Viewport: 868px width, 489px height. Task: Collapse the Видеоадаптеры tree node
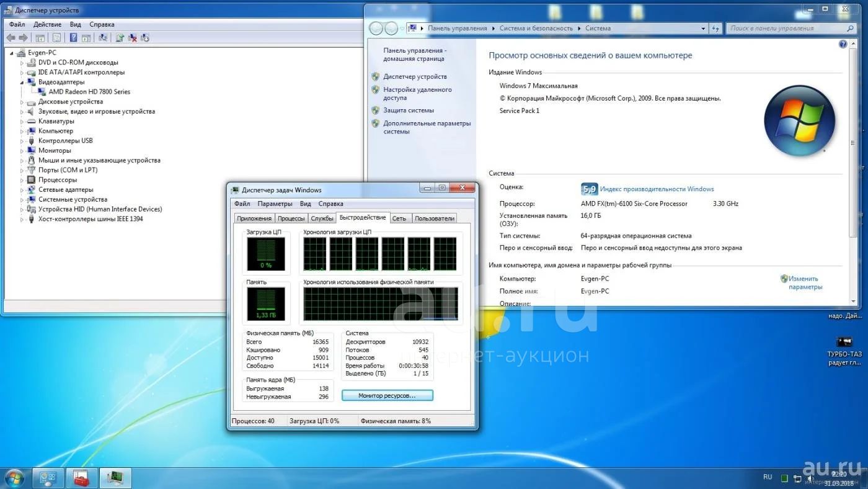(22, 82)
